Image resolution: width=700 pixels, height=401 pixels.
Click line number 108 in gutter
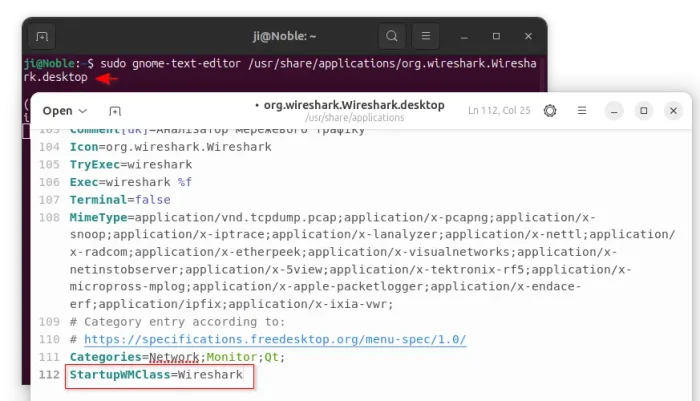pyautogui.click(x=49, y=217)
